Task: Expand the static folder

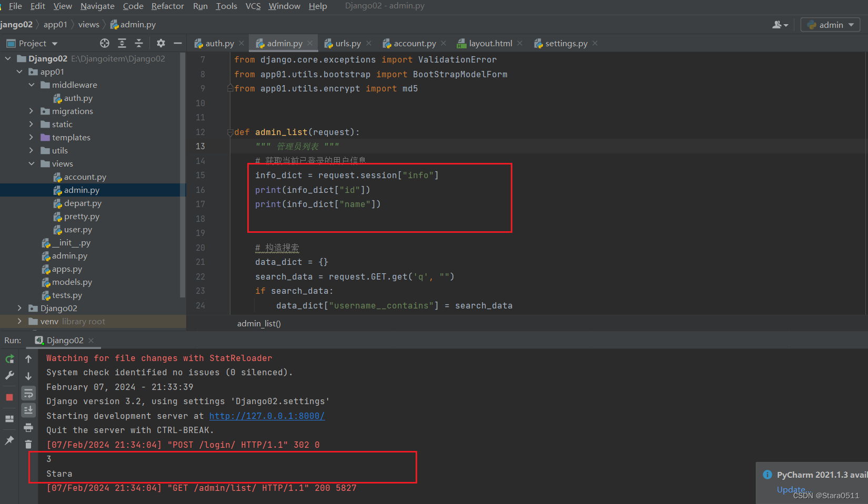Action: (x=31, y=124)
